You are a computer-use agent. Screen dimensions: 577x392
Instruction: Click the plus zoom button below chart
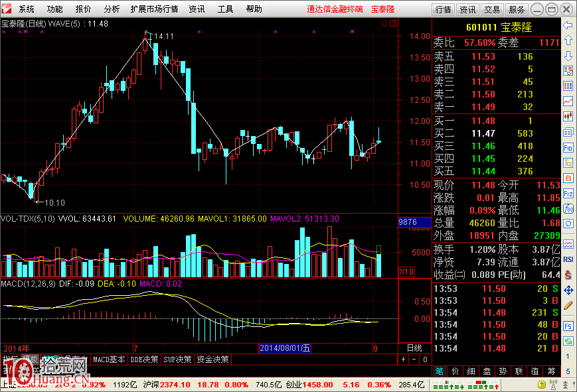point(403,359)
